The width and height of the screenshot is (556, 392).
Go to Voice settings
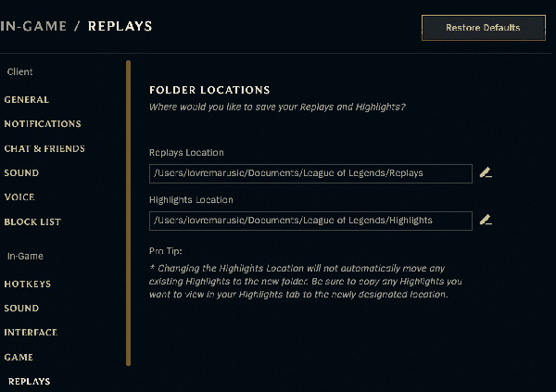pyautogui.click(x=19, y=197)
